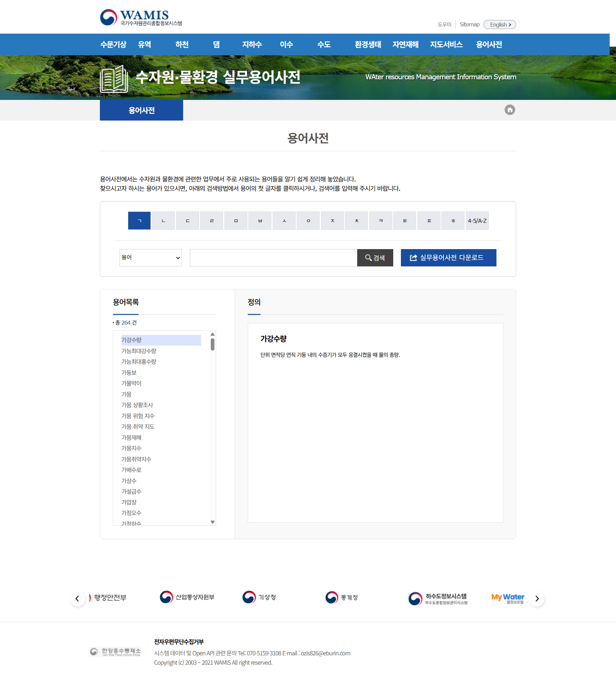Image resolution: width=616 pixels, height=682 pixels.
Task: Switch site language to English
Action: point(499,25)
